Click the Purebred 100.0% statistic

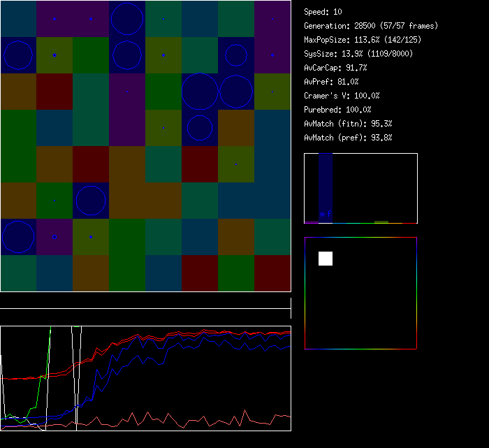(x=337, y=110)
